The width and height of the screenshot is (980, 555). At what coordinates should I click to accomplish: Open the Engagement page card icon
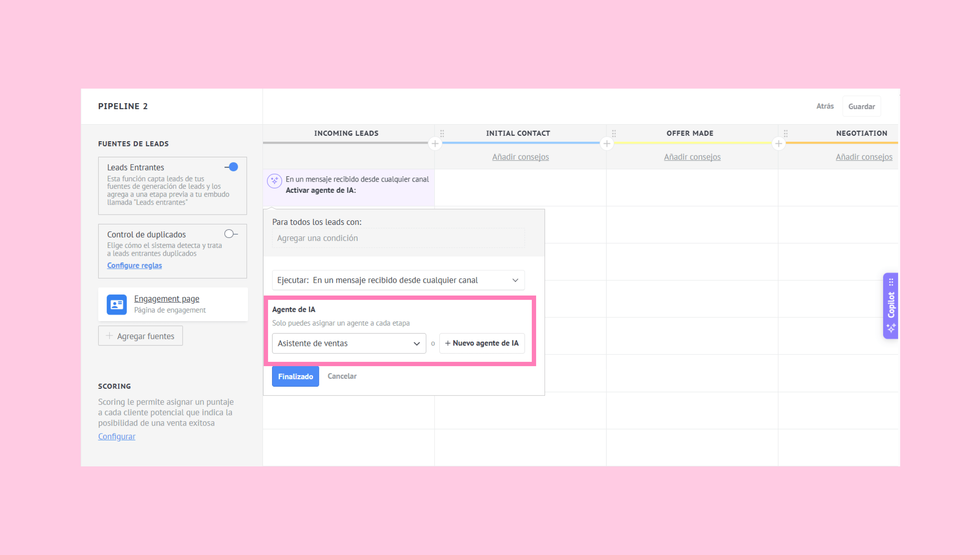pyautogui.click(x=117, y=304)
